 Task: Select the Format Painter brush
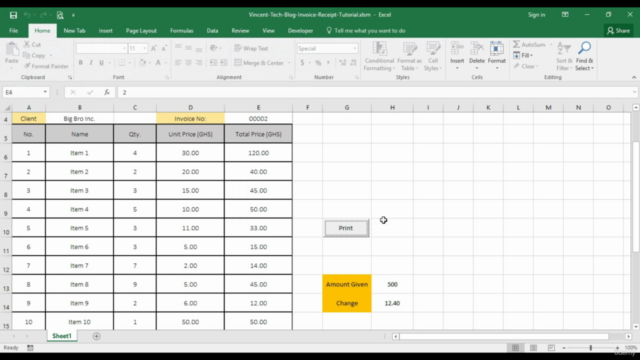[27, 66]
